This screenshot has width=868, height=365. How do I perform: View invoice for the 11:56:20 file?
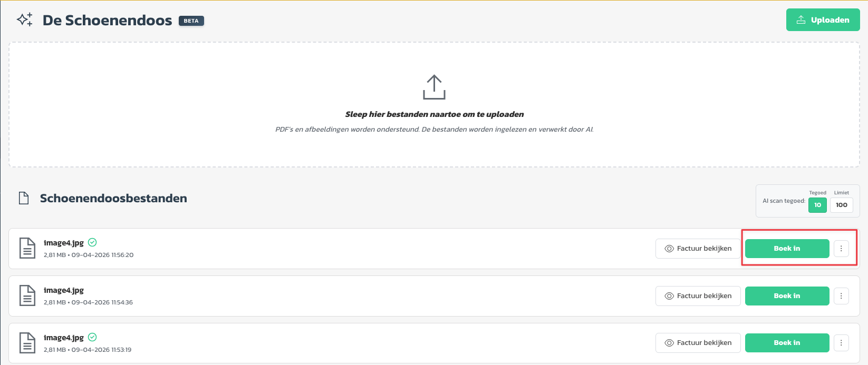click(x=698, y=249)
